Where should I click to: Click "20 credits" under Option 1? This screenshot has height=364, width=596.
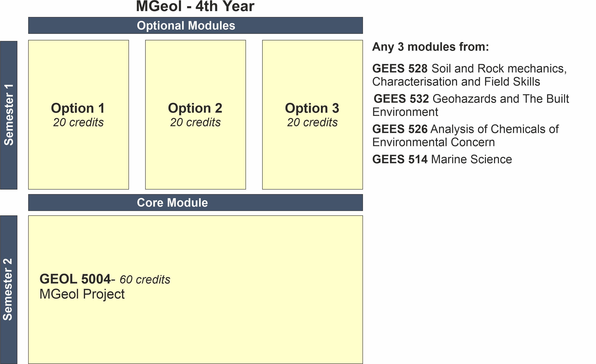(78, 122)
